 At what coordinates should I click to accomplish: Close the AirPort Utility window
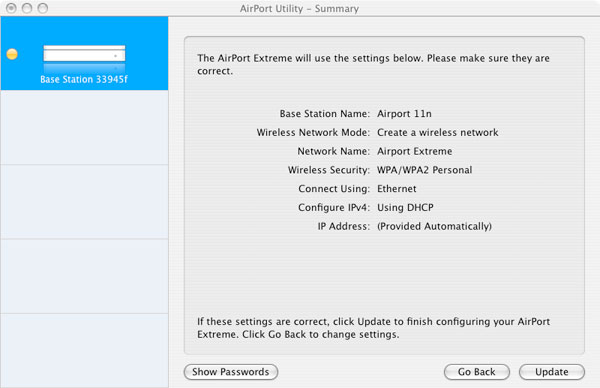[11, 8]
